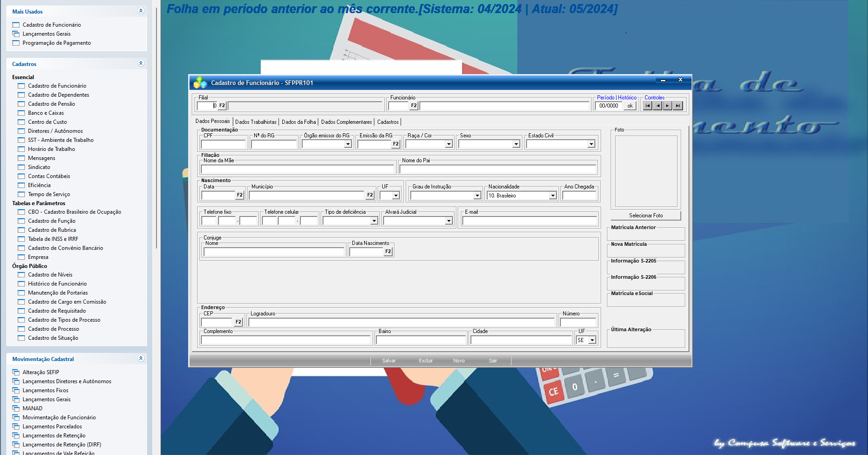Open the Nacionalidade dropdown list
Screen dimensions: 868x455
(553, 196)
